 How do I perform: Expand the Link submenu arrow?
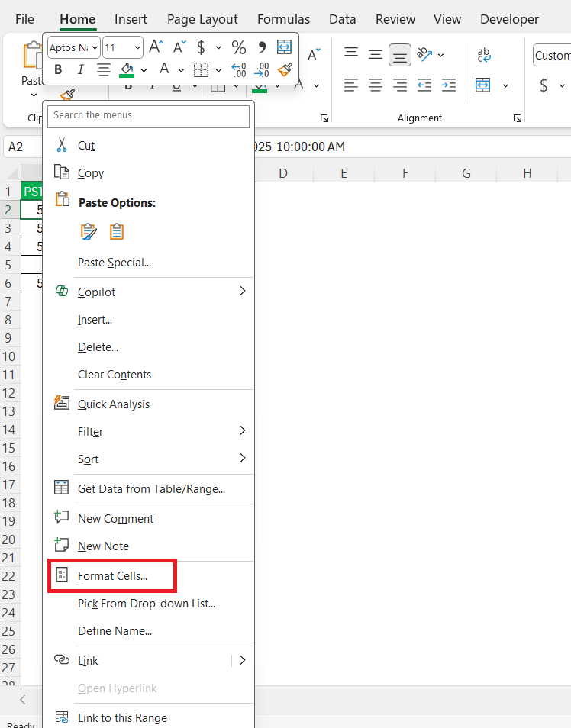(x=242, y=660)
